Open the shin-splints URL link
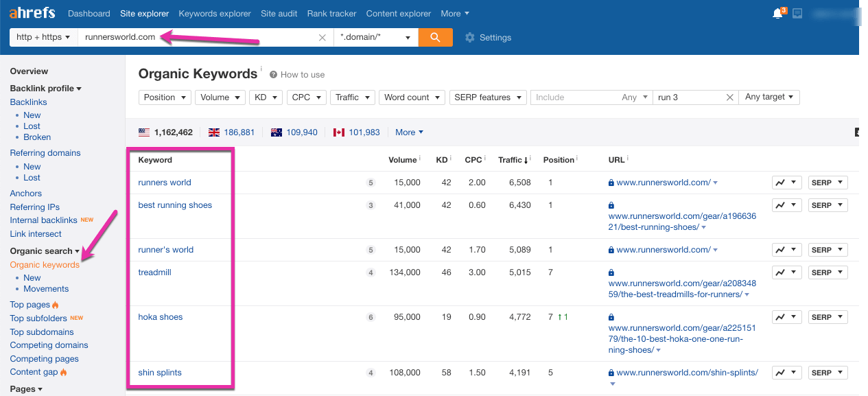This screenshot has width=868, height=396. coord(688,373)
